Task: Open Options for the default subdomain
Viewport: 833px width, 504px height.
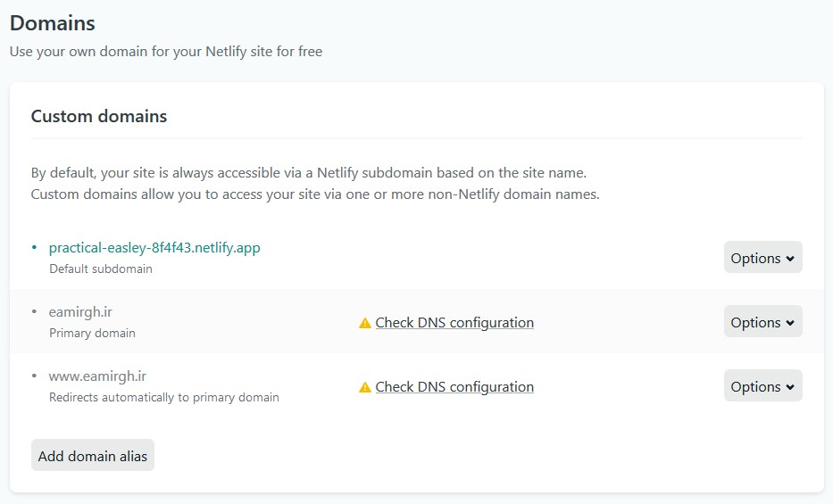Action: tap(762, 258)
